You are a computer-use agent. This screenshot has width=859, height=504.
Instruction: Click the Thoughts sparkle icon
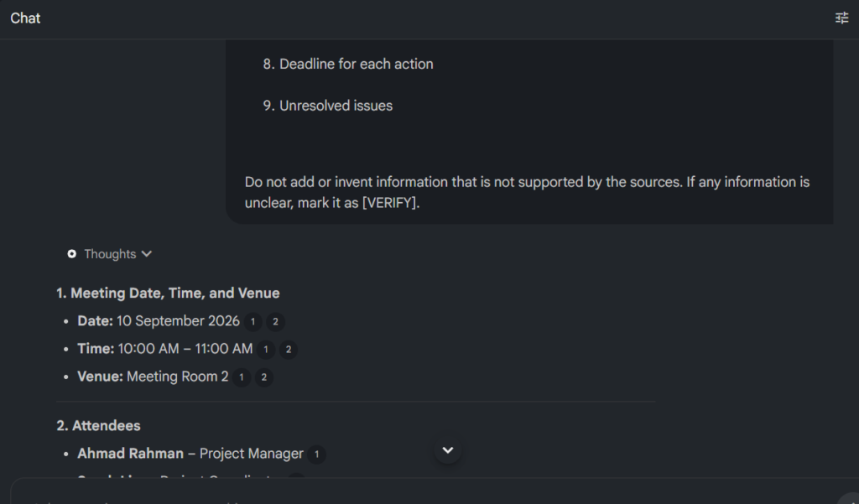pyautogui.click(x=72, y=253)
